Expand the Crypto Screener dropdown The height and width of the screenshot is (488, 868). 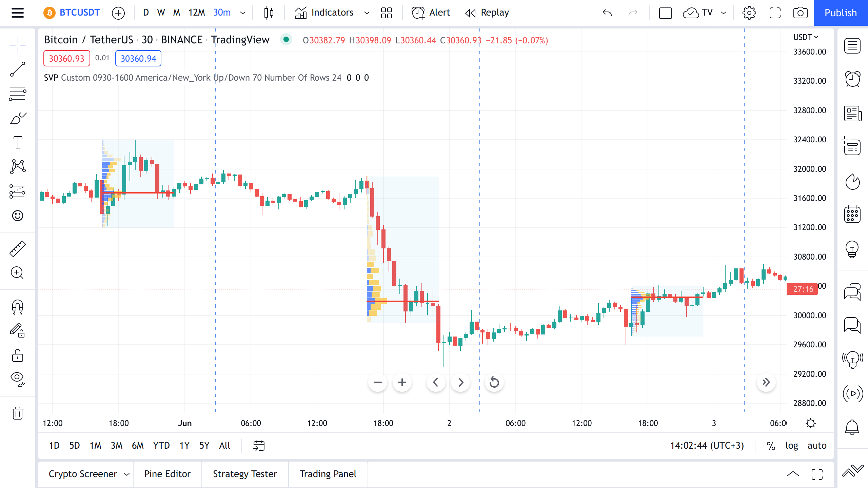point(127,474)
